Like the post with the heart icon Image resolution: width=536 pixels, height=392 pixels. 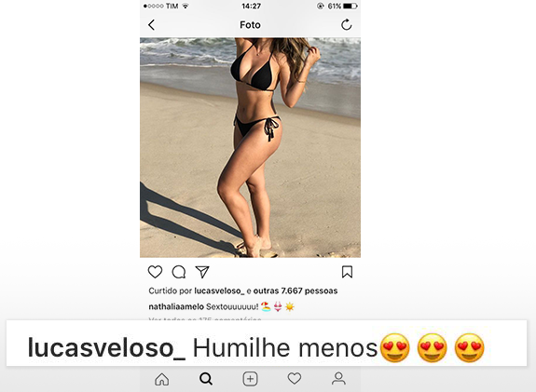pos(155,272)
